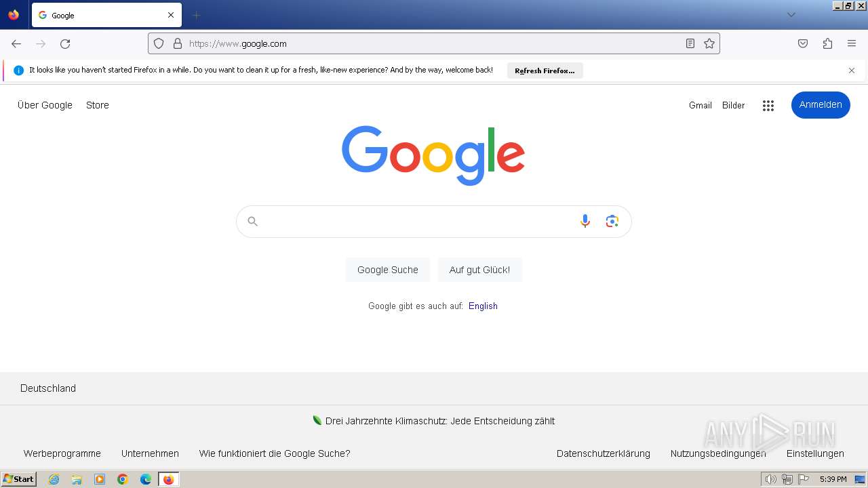Viewport: 868px width, 488px height.
Task: Dismiss the Firefox refresh notification bar
Action: (852, 70)
